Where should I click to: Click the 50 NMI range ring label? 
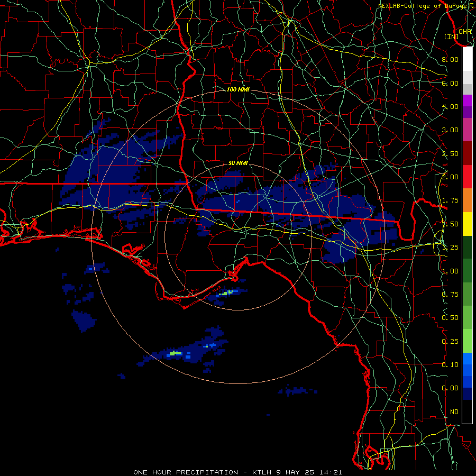click(238, 163)
